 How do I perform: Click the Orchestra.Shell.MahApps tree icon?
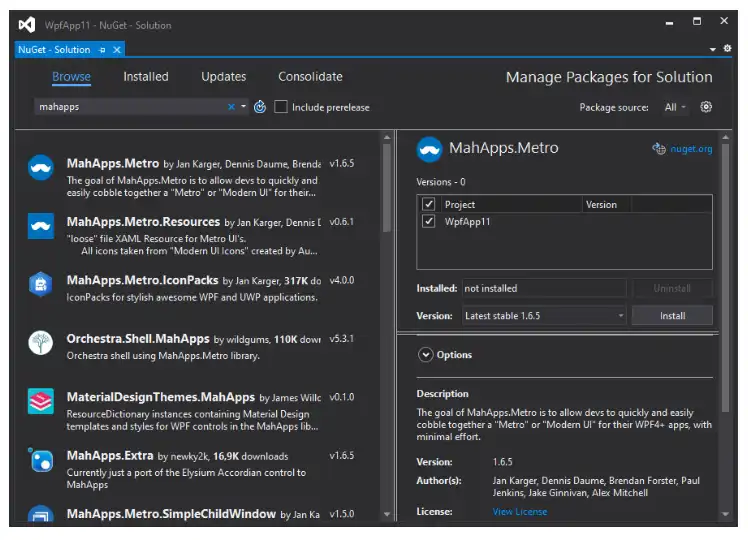pyautogui.click(x=41, y=343)
